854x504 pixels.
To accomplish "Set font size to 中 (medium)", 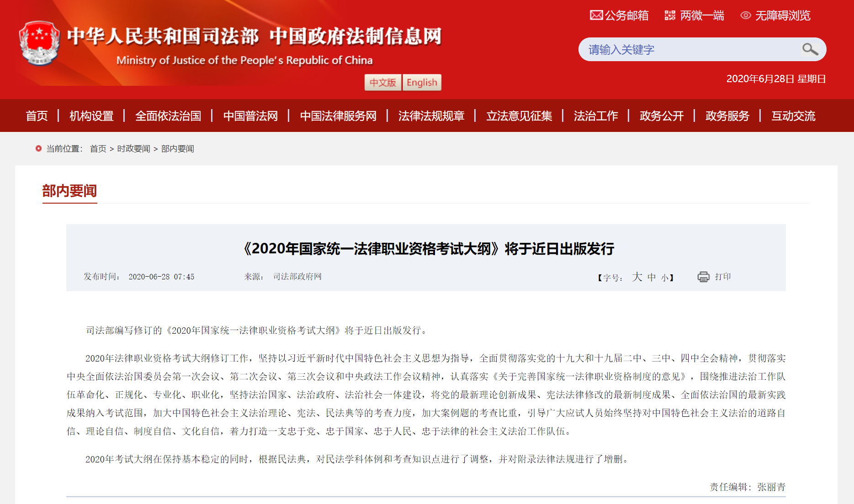I will 652,277.
